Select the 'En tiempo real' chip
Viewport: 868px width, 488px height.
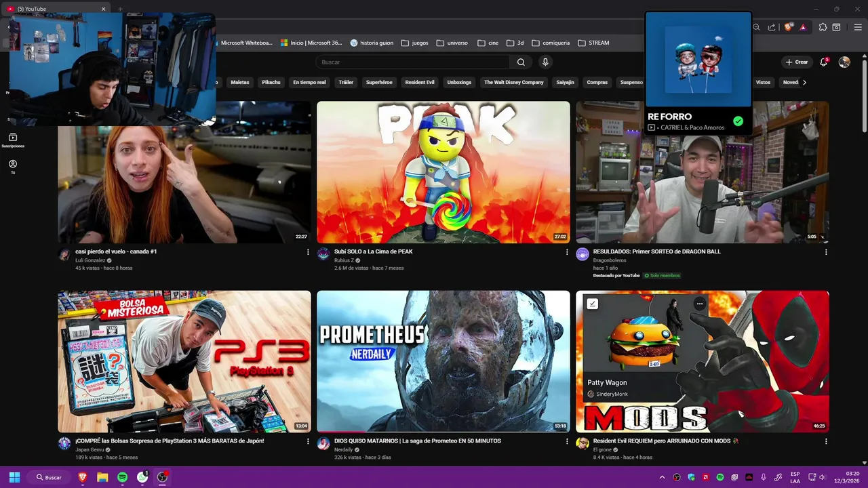pyautogui.click(x=309, y=82)
